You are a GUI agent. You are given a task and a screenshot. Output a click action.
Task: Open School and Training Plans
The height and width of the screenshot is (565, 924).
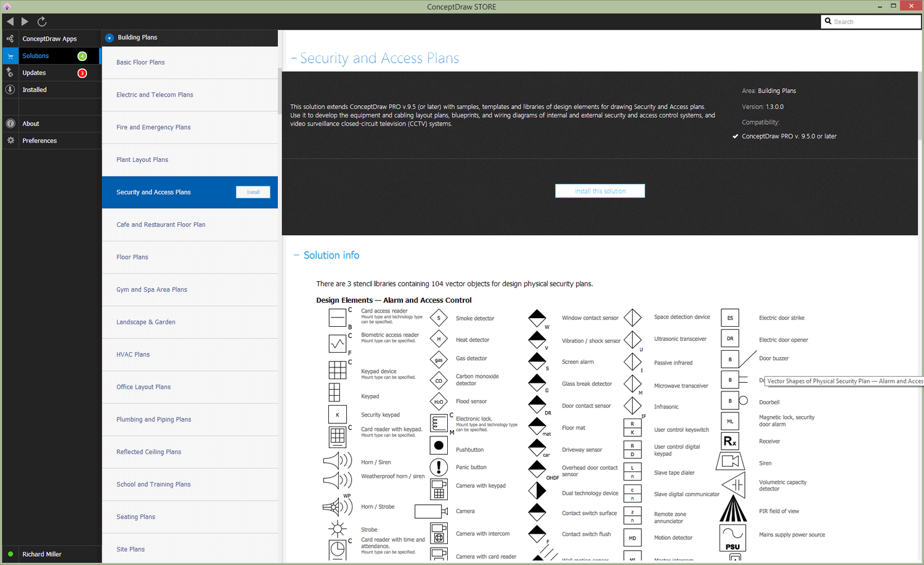pos(190,484)
